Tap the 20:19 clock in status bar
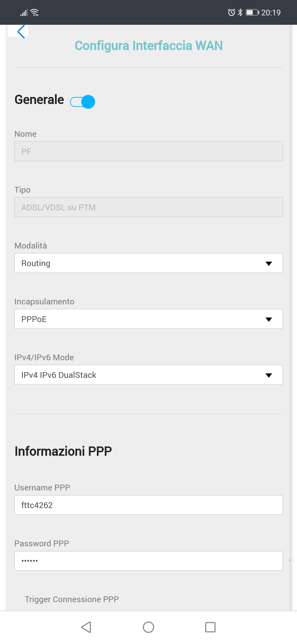 tap(271, 13)
